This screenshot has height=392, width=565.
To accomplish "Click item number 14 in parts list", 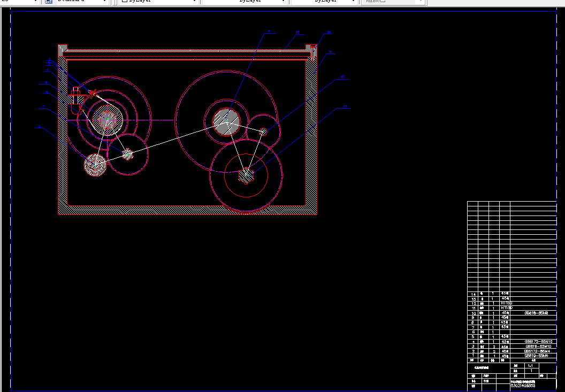I will point(474,294).
